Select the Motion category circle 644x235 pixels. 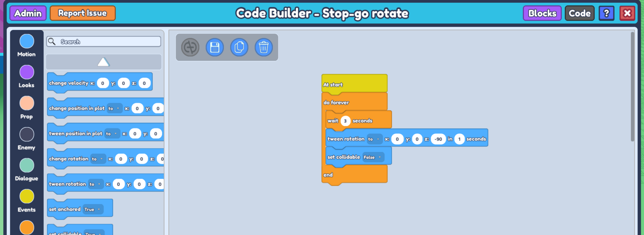tap(27, 41)
